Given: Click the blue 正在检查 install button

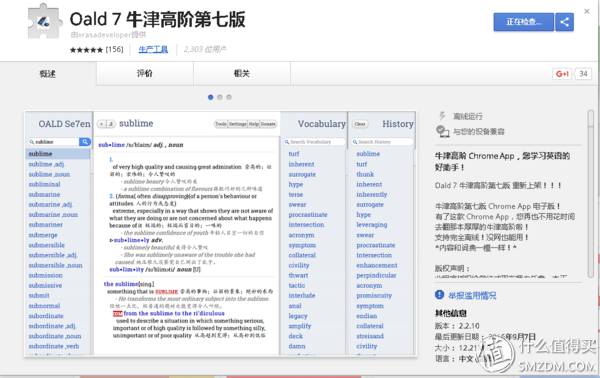Looking at the screenshot, I should click(x=523, y=22).
